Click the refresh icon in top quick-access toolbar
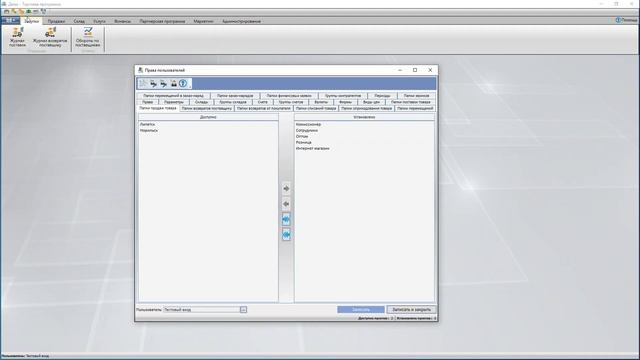640x360 pixels. [x=44, y=11]
